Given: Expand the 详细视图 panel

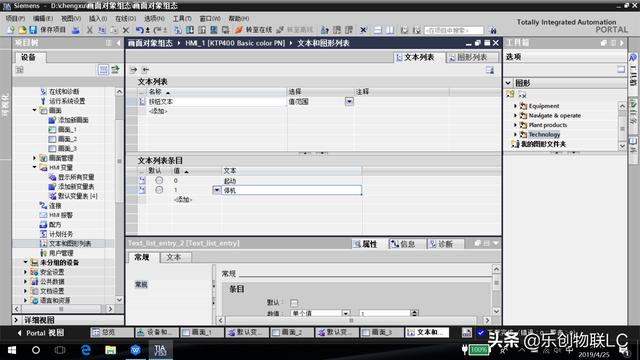Looking at the screenshot, I should (16, 320).
